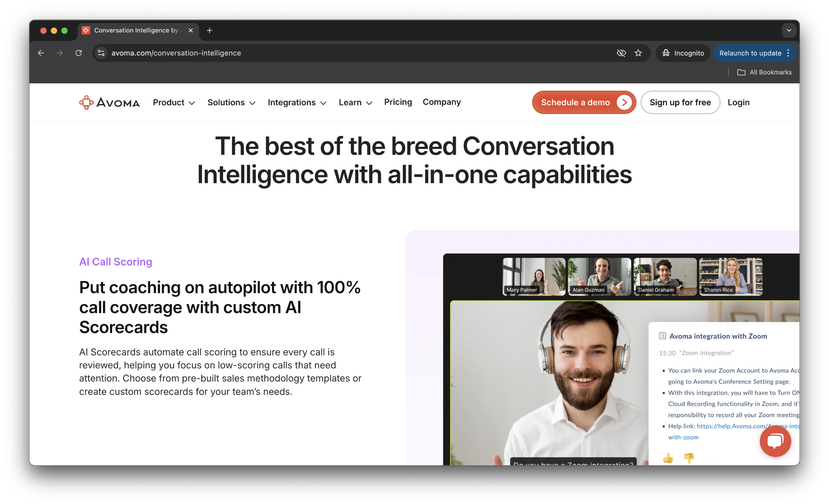Open the Pricing page
The width and height of the screenshot is (829, 504).
[398, 102]
